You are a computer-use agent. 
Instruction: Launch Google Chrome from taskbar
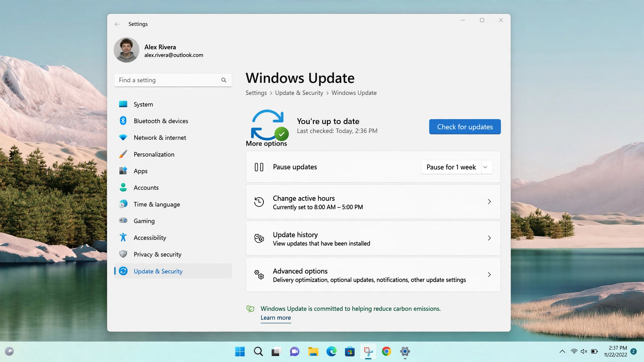386,351
